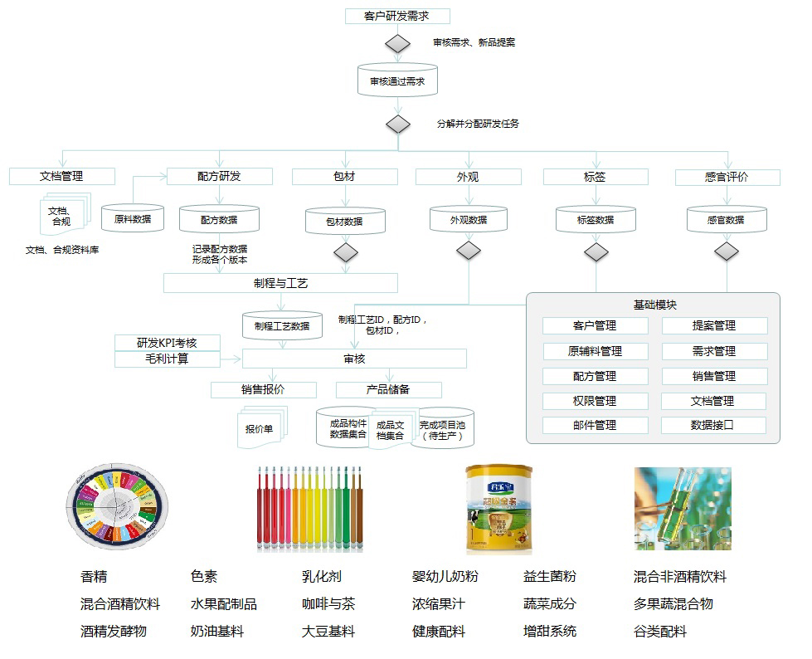Select the 成品构件数据集合 cylinder

tap(344, 427)
